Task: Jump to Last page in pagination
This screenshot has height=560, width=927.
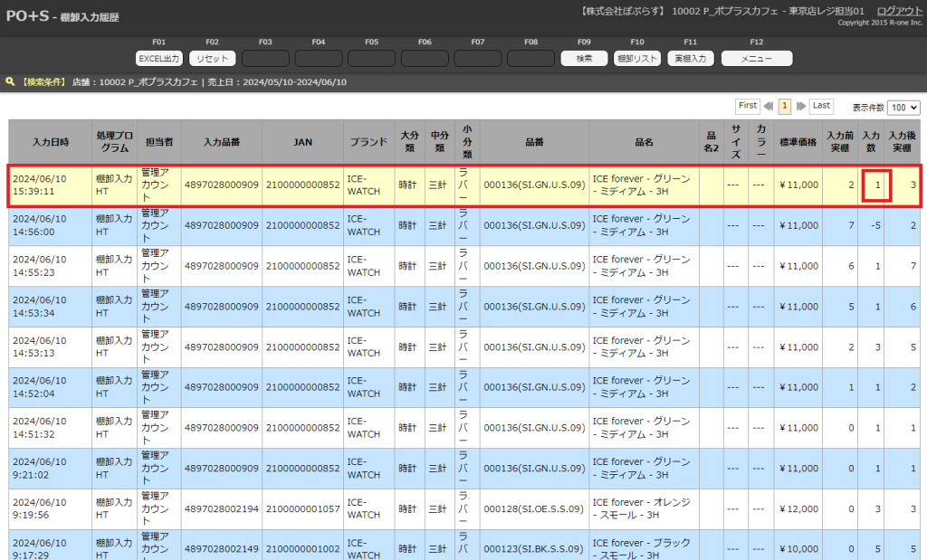Action: [821, 106]
